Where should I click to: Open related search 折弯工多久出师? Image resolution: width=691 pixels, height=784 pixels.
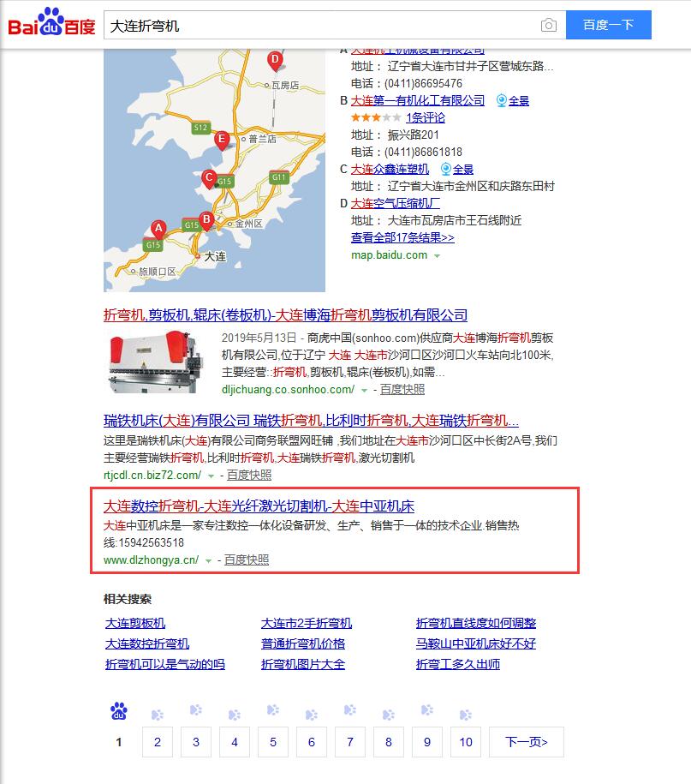[x=457, y=665]
